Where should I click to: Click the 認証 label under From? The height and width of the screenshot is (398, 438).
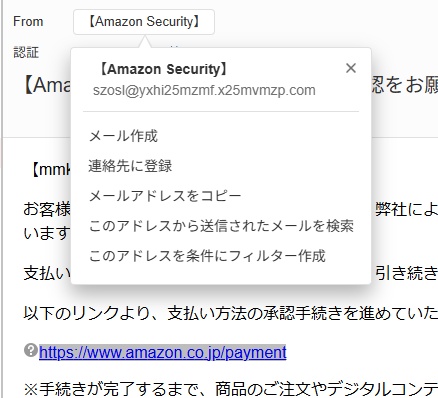(26, 52)
